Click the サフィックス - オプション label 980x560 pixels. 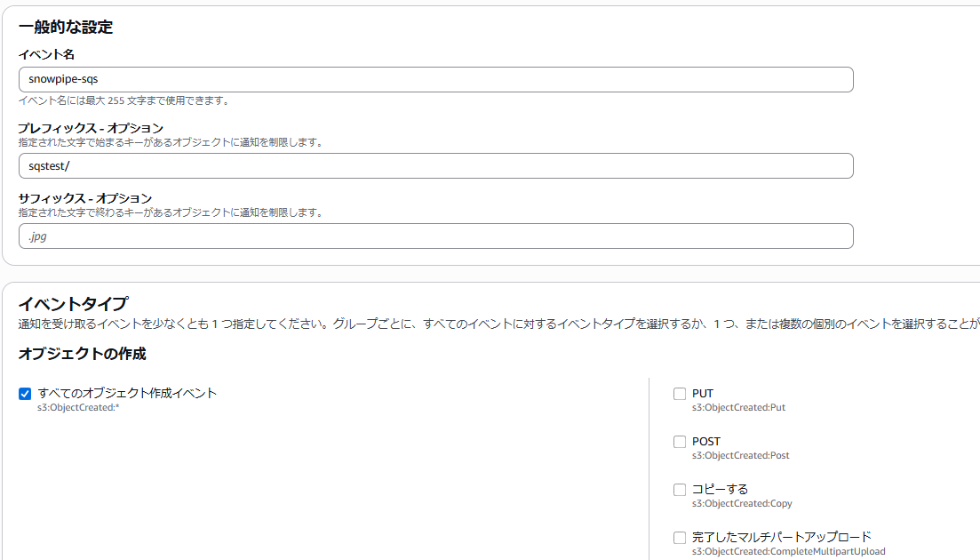[x=85, y=198]
